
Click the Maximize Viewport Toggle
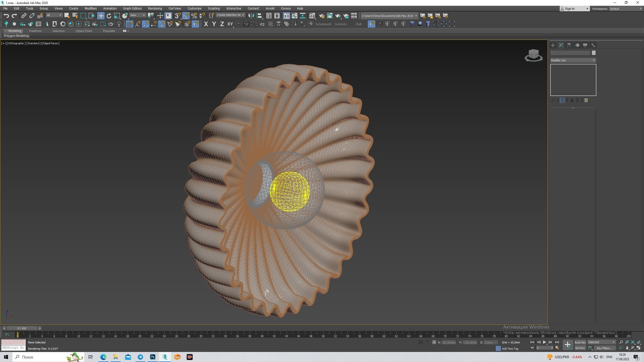[639, 348]
